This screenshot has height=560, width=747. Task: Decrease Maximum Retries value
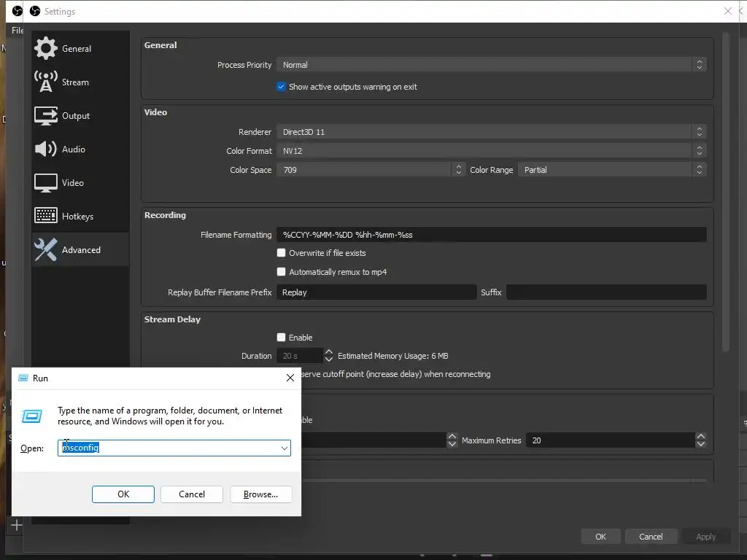[x=700, y=444]
